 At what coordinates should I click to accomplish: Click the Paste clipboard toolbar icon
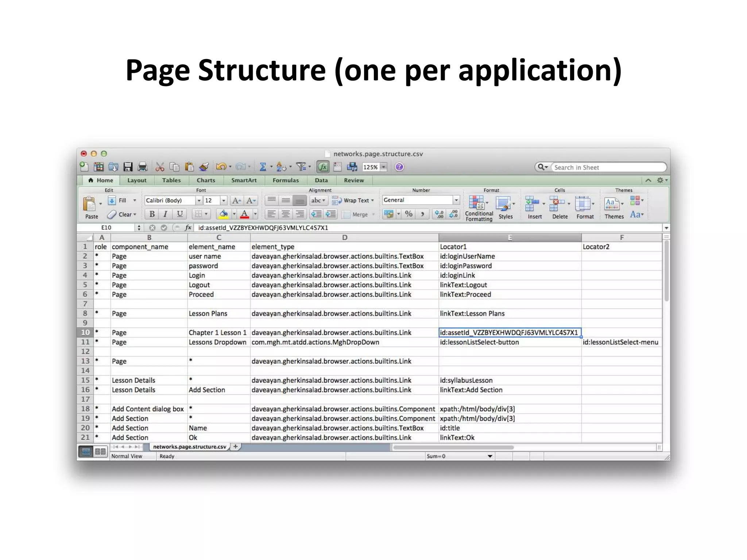tap(189, 167)
